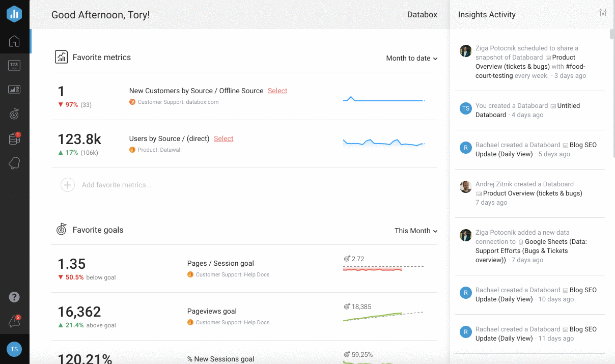Image resolution: width=615 pixels, height=364 pixels.
Task: Expand the Month to date dropdown
Action: click(411, 58)
